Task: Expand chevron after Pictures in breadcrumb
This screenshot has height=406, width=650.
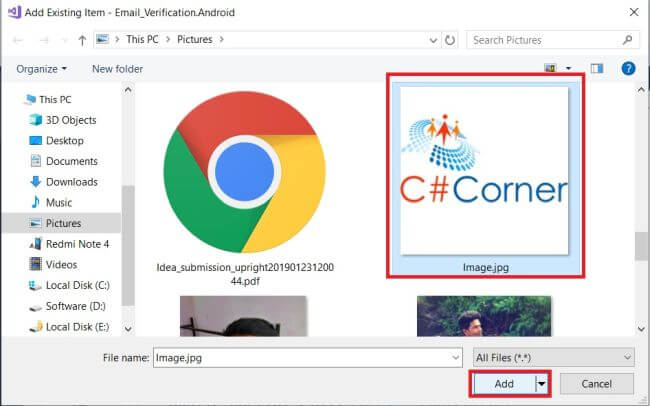Action: tap(221, 39)
